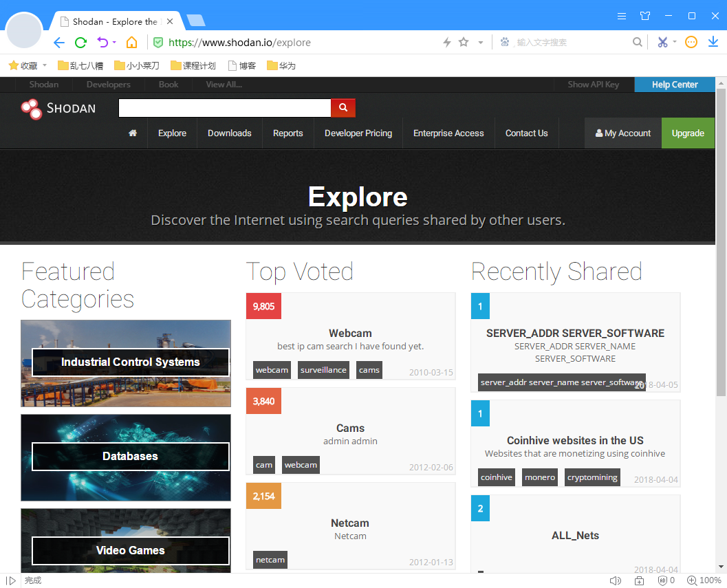Select the cryptomining tag
The image size is (727, 588).
pyautogui.click(x=592, y=477)
